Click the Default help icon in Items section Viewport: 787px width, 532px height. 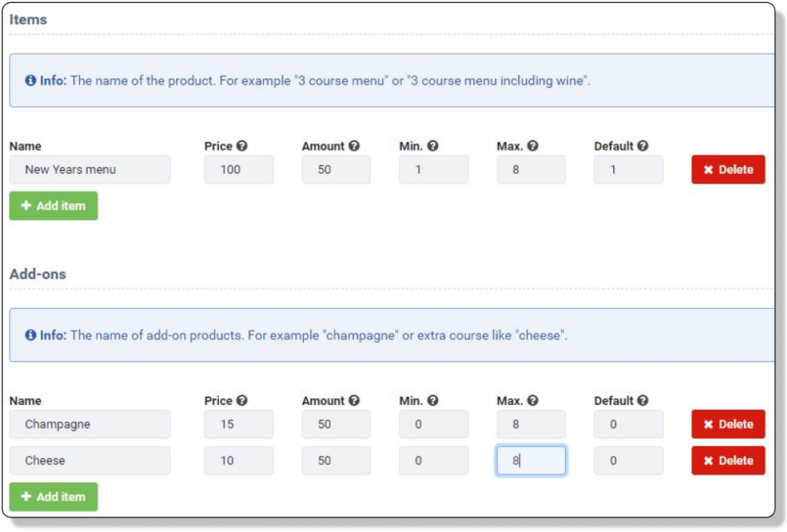point(643,146)
